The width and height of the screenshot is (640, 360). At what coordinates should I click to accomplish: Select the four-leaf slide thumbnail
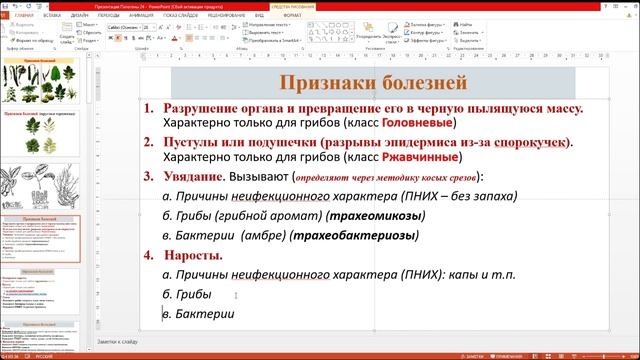tap(40, 133)
